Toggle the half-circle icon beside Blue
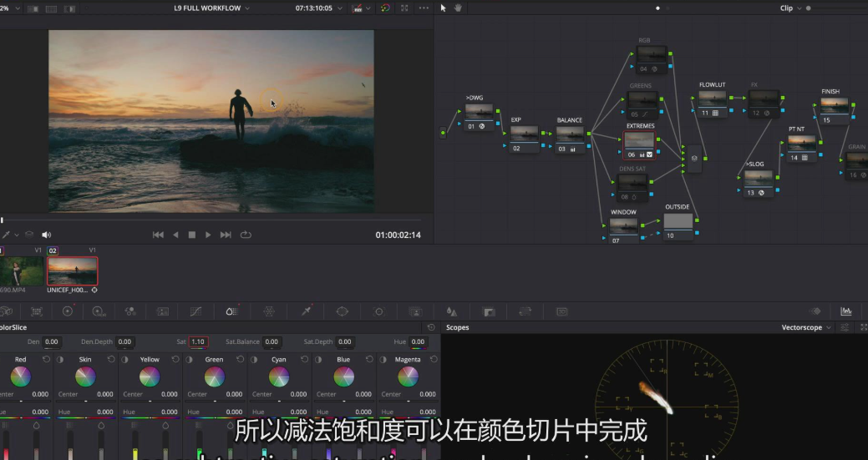This screenshot has width=868, height=460. pos(319,359)
